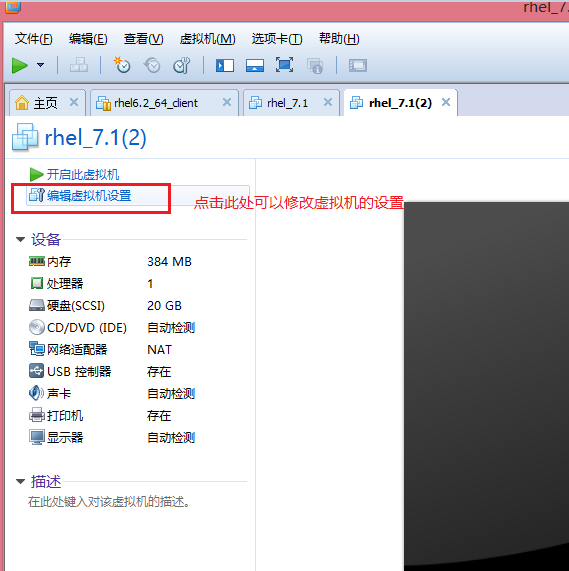This screenshot has height=571, width=569.
Task: Select the 网络适配器 device label
Action: coord(77,349)
